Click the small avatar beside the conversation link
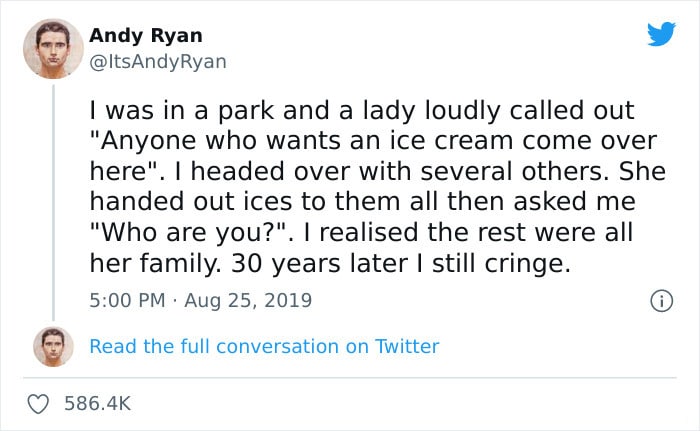The width and height of the screenshot is (700, 431). pos(52,346)
